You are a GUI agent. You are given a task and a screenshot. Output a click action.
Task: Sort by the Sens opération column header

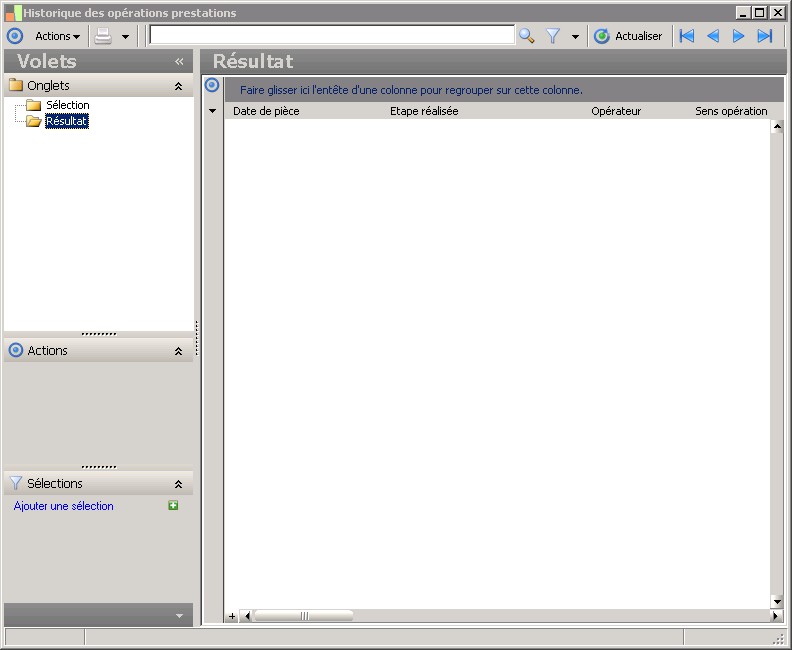click(x=731, y=111)
